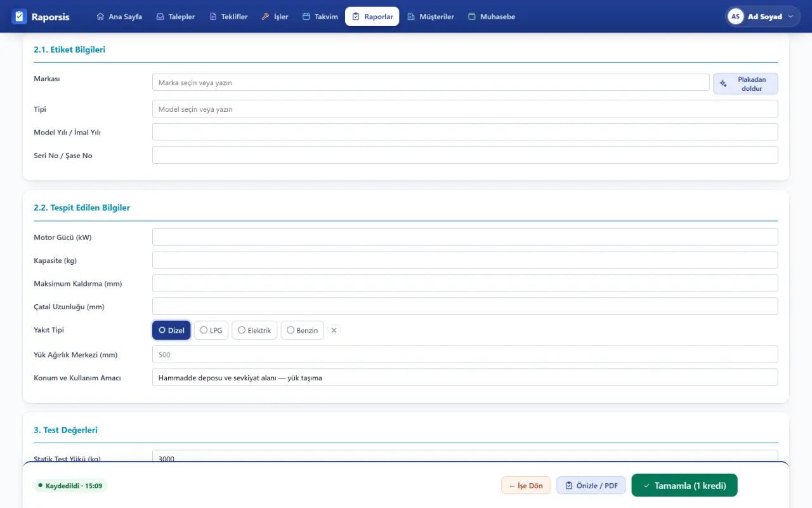The image size is (812, 508).
Task: Open Önizle / PDF preview
Action: click(591, 486)
